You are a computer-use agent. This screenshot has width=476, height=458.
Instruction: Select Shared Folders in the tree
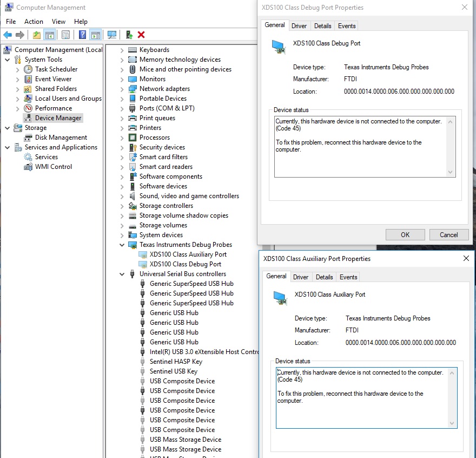(56, 89)
